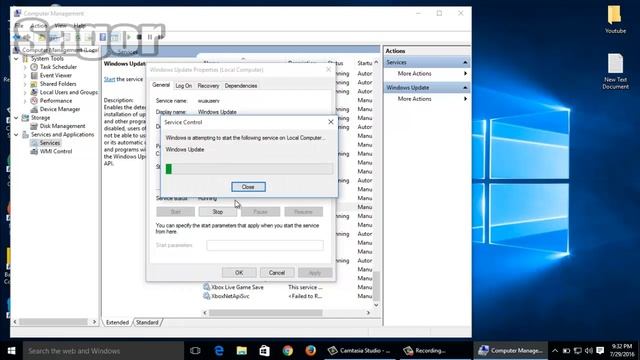This screenshot has height=360, width=640.
Task: Collapse the Windows Update section in Actions
Action: (x=465, y=88)
